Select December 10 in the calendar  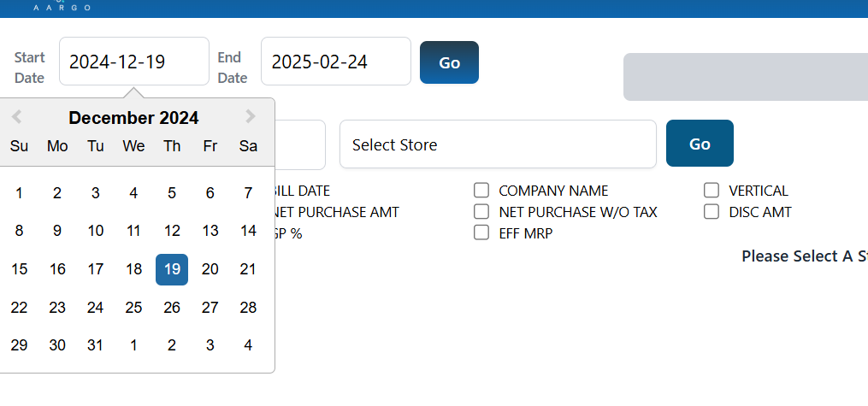[95, 232]
